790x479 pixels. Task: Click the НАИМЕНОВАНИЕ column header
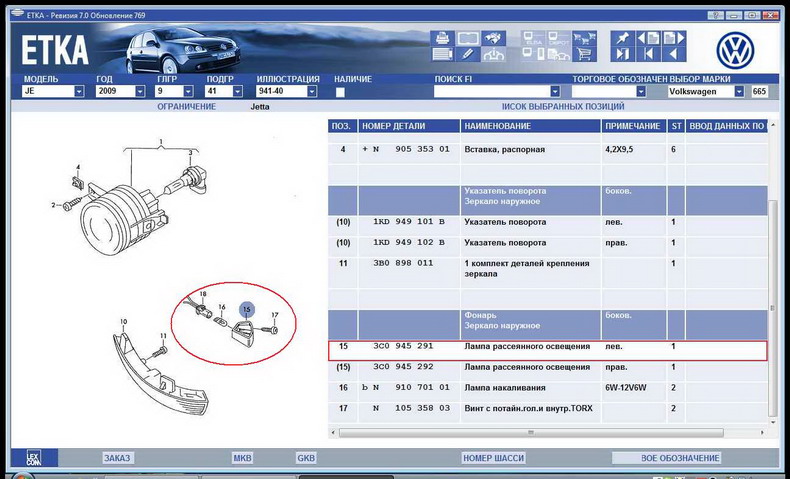[530, 126]
